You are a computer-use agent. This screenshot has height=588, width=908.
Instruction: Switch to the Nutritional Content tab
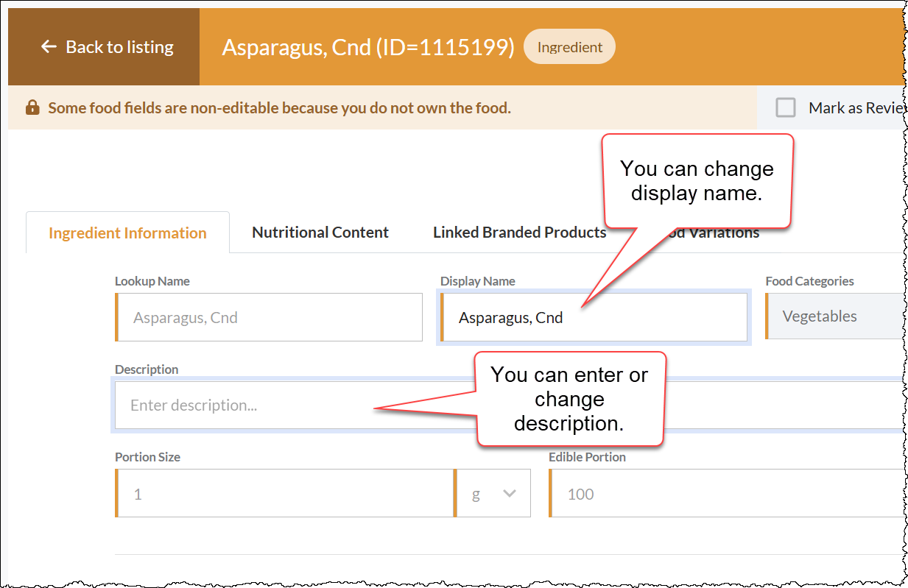(320, 232)
